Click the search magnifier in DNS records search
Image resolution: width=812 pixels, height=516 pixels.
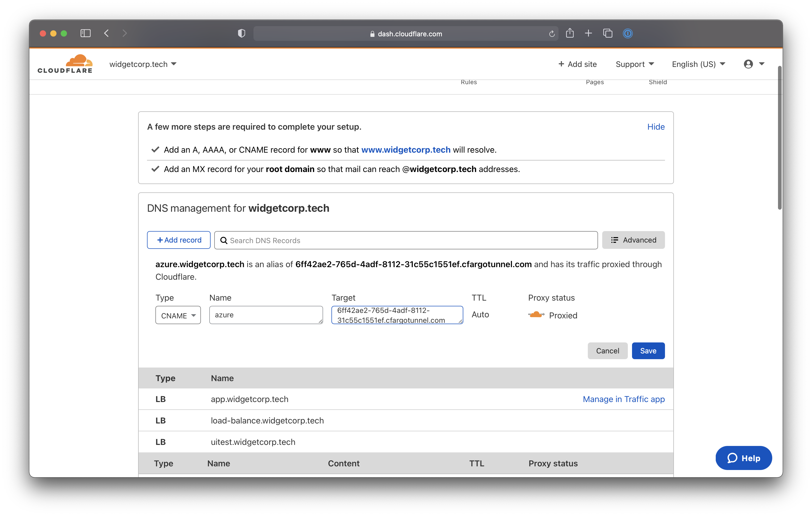224,240
